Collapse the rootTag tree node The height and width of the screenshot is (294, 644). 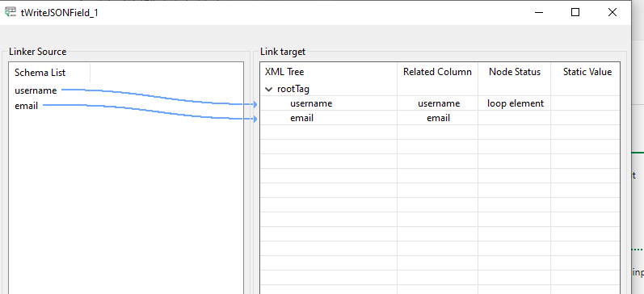coord(269,89)
